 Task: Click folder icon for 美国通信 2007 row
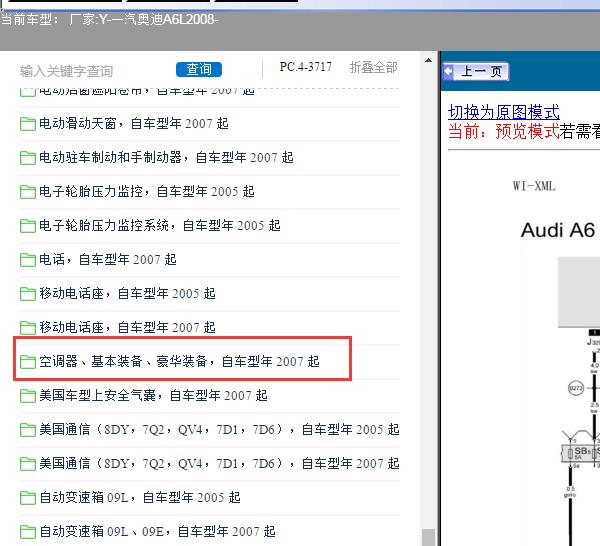click(x=28, y=464)
